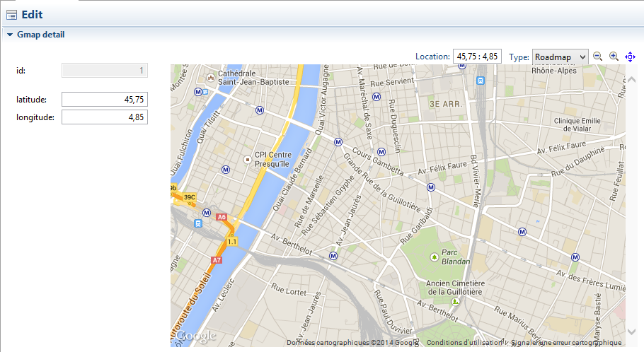
Task: Open the Conditions d'utilisation link
Action: pos(463,343)
